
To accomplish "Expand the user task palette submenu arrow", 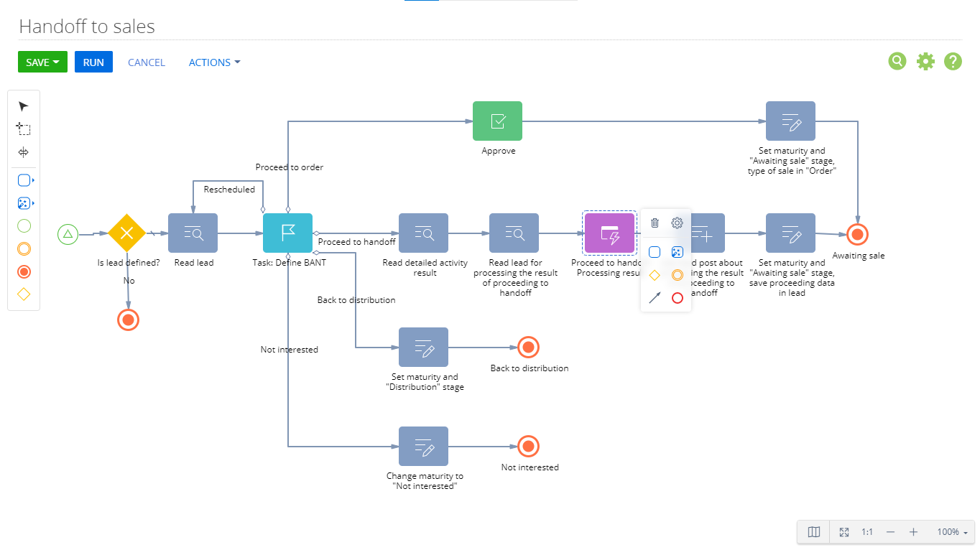I will [x=34, y=180].
